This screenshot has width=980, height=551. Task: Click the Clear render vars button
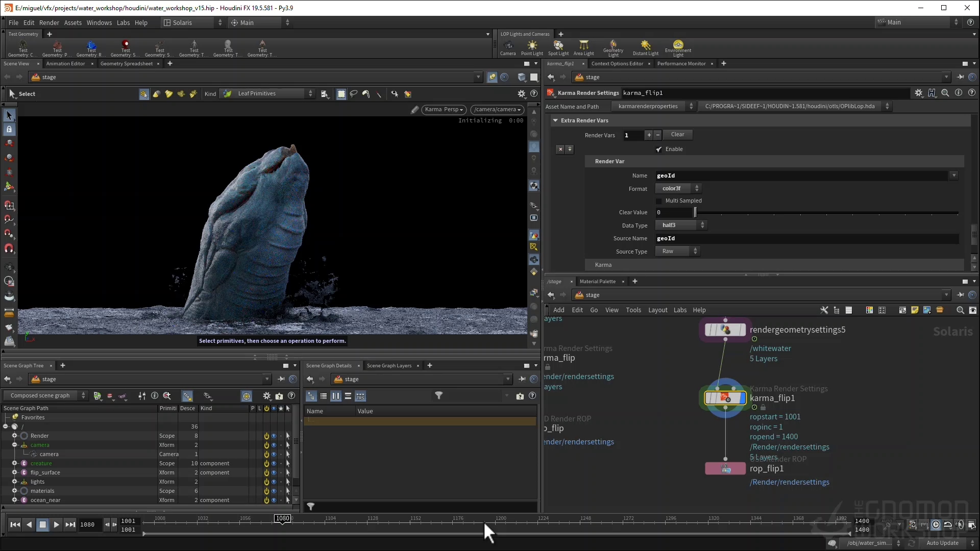coord(677,135)
